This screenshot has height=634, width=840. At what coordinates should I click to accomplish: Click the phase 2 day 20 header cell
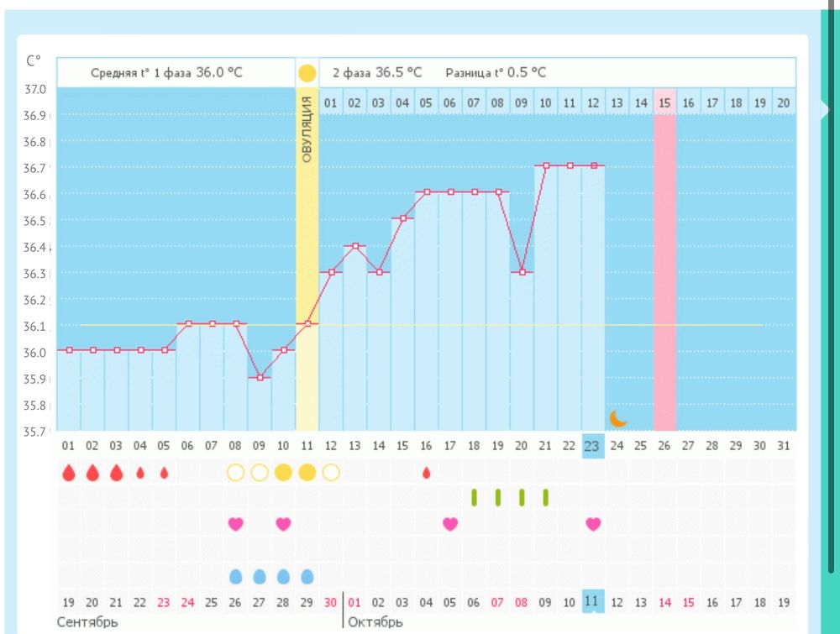(783, 102)
